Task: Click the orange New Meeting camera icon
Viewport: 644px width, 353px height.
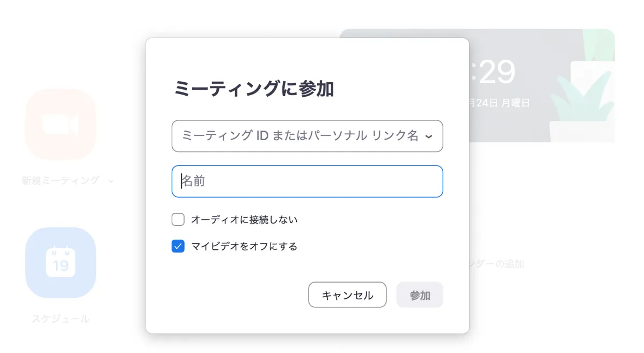Action: coord(61,125)
